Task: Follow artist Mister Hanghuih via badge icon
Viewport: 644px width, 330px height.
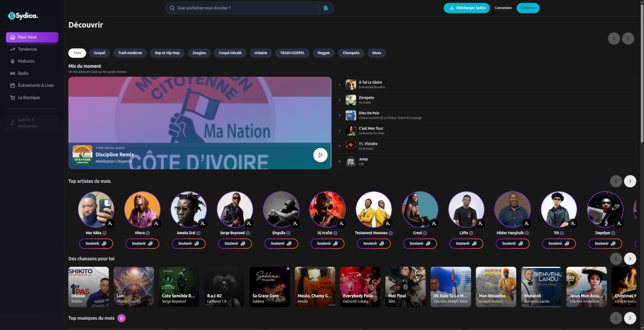Action: [526, 223]
